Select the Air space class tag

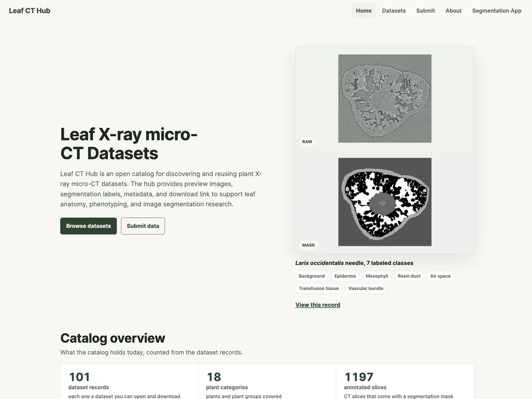[440, 276]
